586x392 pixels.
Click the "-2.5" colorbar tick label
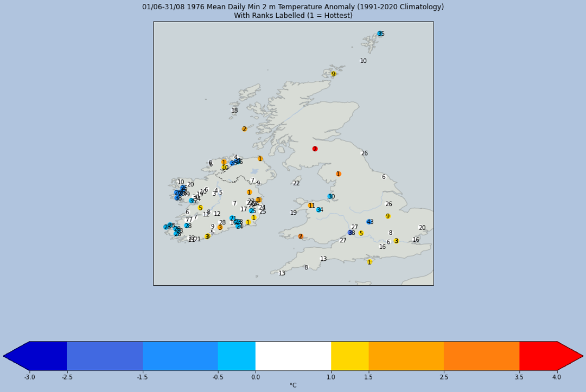point(67,377)
